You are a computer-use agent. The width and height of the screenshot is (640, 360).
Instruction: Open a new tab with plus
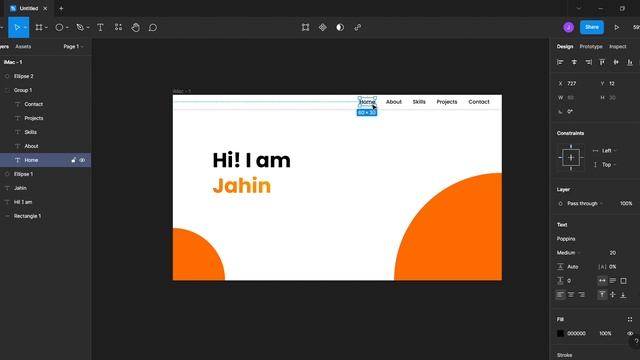point(61,8)
